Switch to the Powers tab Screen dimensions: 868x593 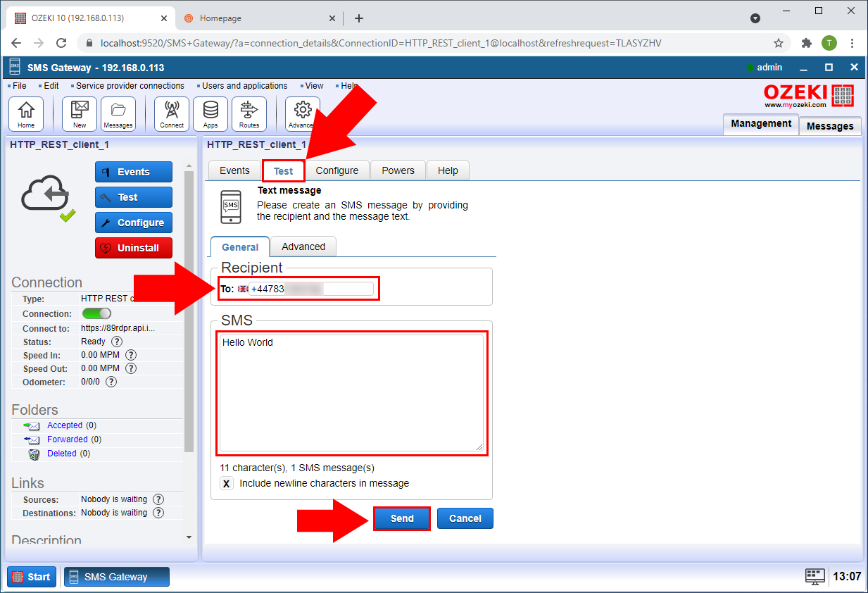[x=398, y=170]
